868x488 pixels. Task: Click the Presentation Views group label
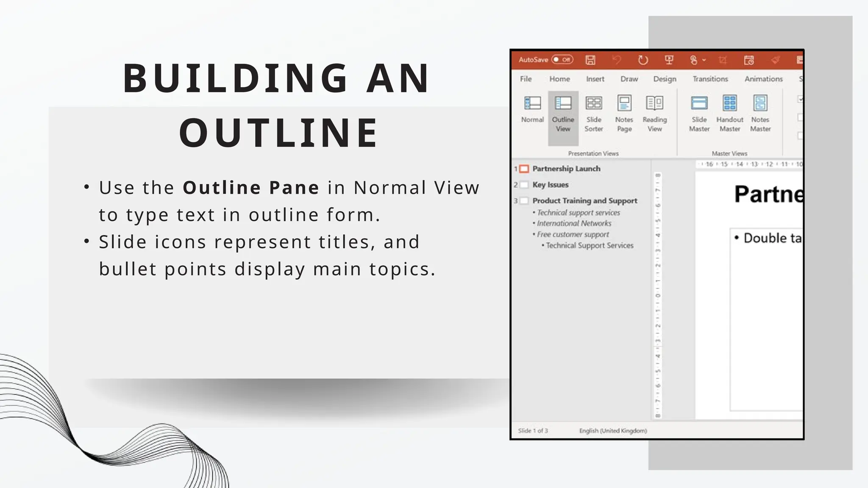point(593,153)
